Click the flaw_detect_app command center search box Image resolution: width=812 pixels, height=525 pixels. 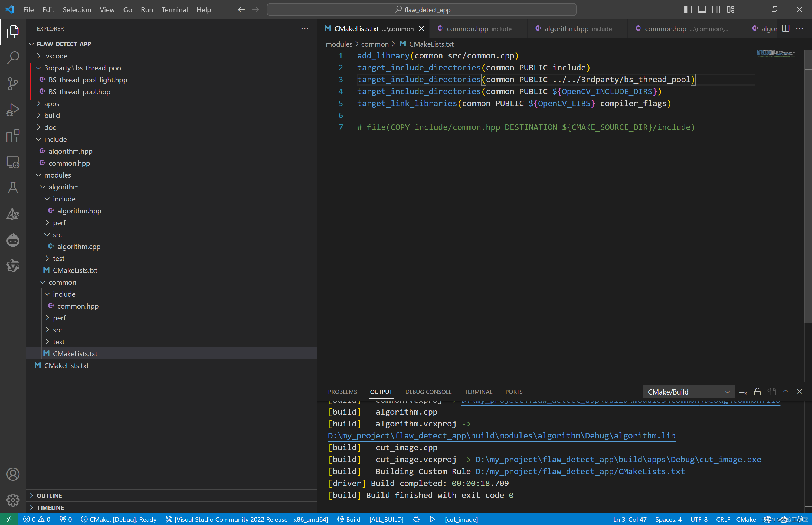coord(421,9)
